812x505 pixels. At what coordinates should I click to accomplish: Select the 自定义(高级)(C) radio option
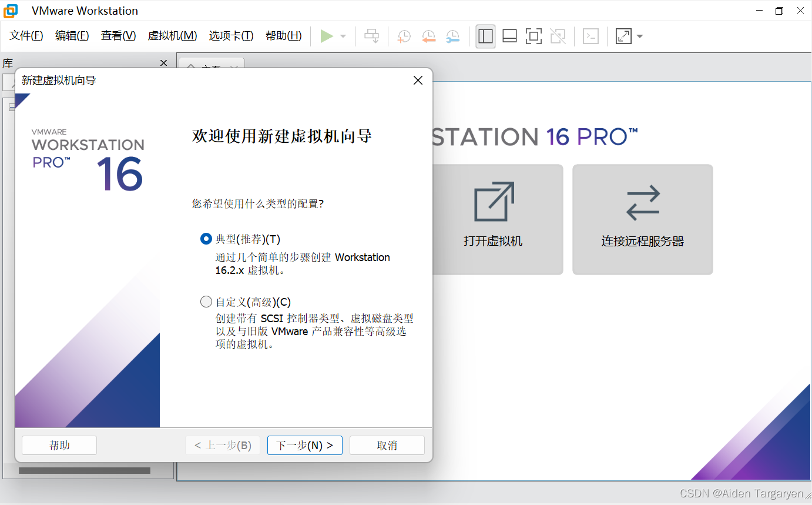(206, 302)
